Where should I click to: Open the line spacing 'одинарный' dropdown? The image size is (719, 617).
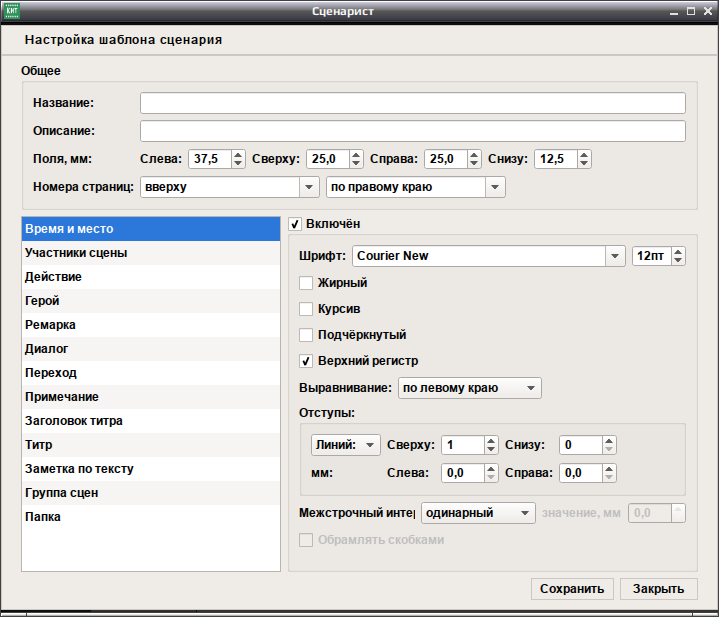click(478, 513)
